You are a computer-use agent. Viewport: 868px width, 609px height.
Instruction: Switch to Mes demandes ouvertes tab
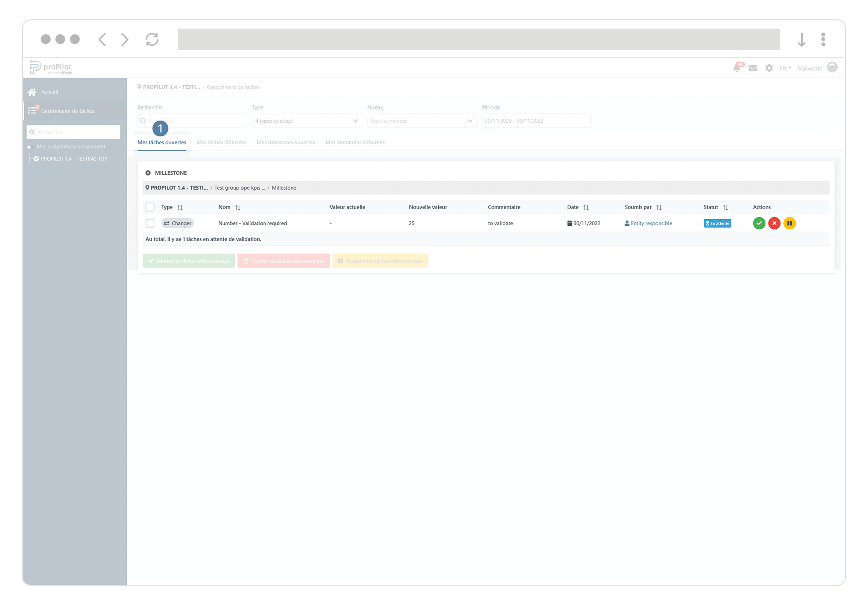click(286, 143)
